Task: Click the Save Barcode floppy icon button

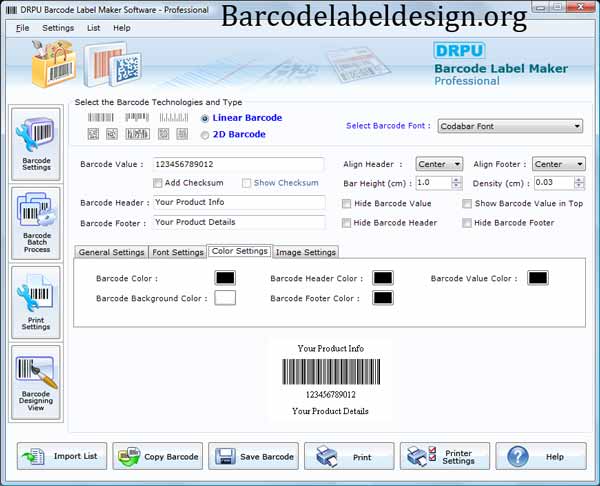Action: tap(253, 456)
